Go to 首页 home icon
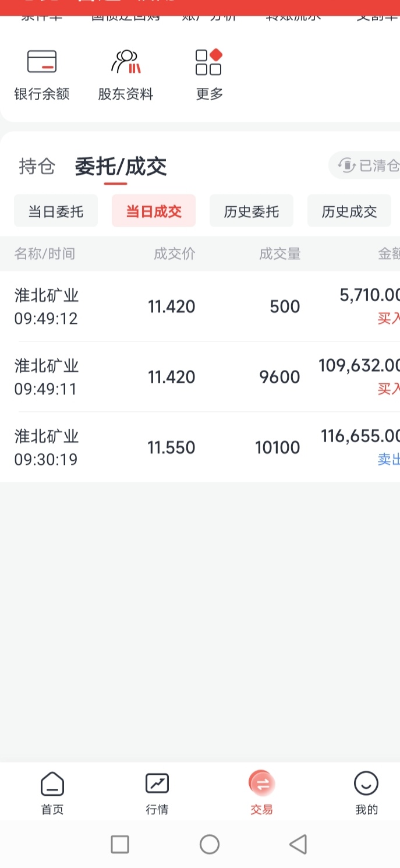Viewport: 400px width, 868px height. click(x=52, y=785)
